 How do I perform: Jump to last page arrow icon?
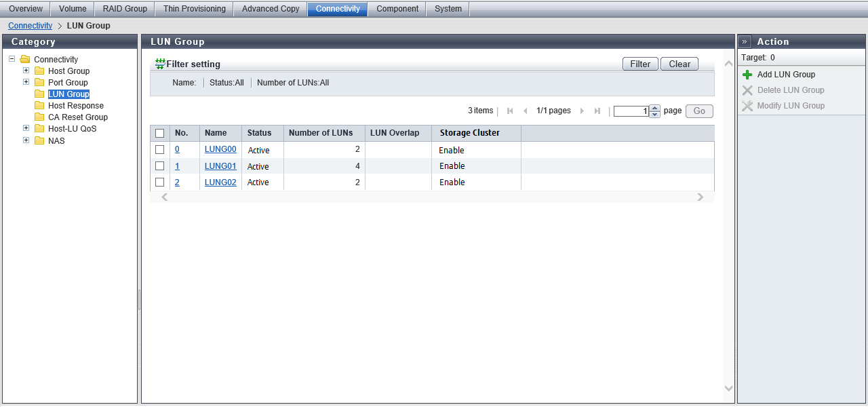pos(597,111)
